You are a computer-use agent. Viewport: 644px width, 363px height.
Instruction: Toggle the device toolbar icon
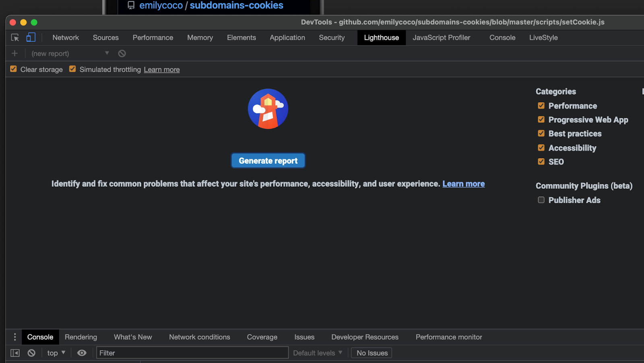point(31,37)
